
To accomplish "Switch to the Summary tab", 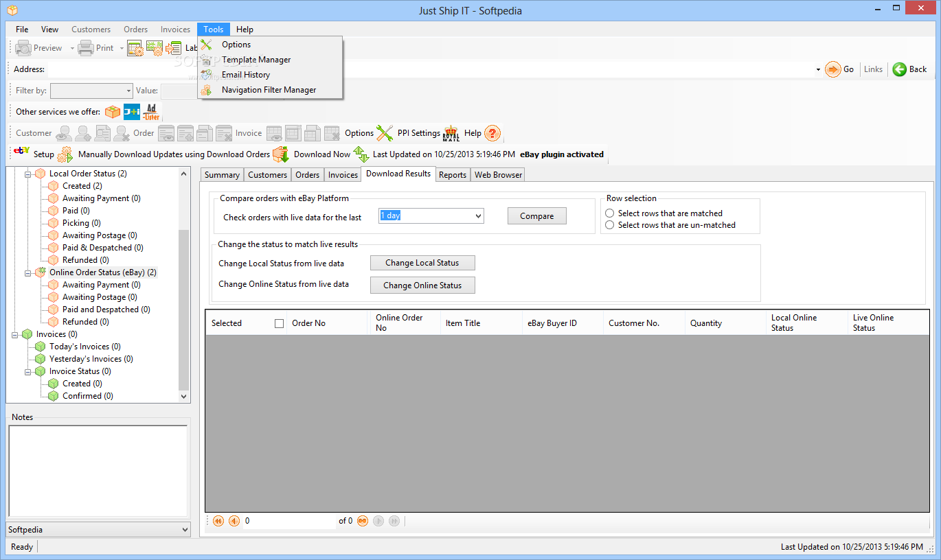I will pos(222,175).
